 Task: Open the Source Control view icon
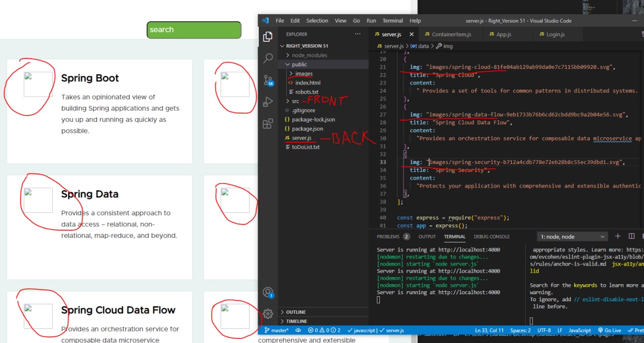[268, 80]
